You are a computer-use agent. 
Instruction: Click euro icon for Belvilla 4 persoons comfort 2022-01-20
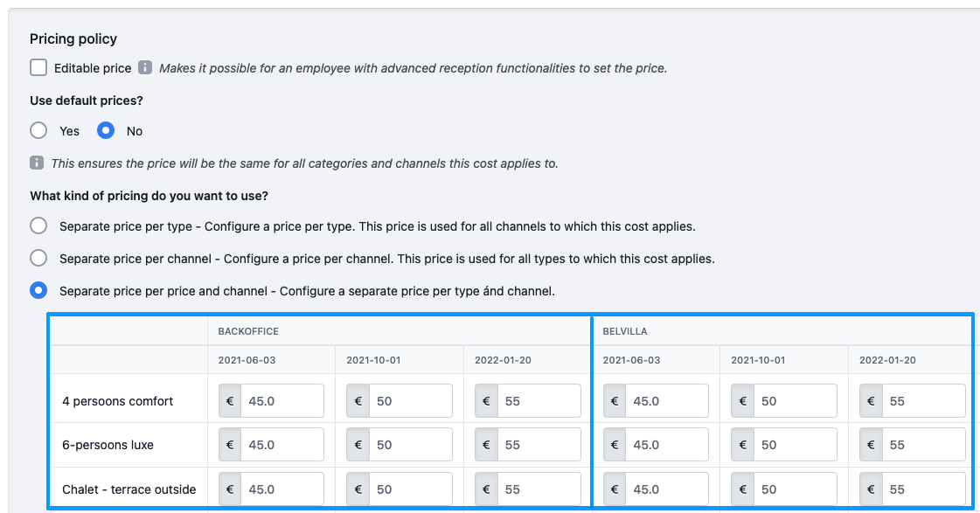(x=871, y=401)
